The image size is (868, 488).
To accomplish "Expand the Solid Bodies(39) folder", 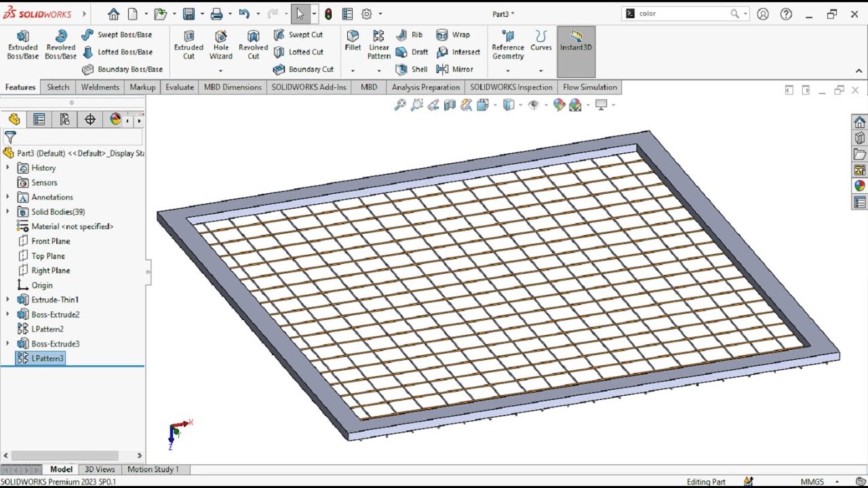I will click(x=8, y=211).
